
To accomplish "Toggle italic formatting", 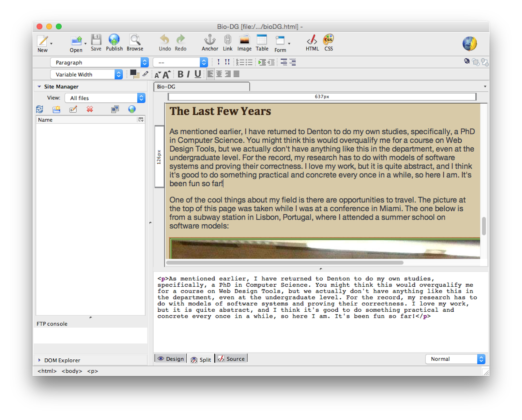I will pos(189,74).
